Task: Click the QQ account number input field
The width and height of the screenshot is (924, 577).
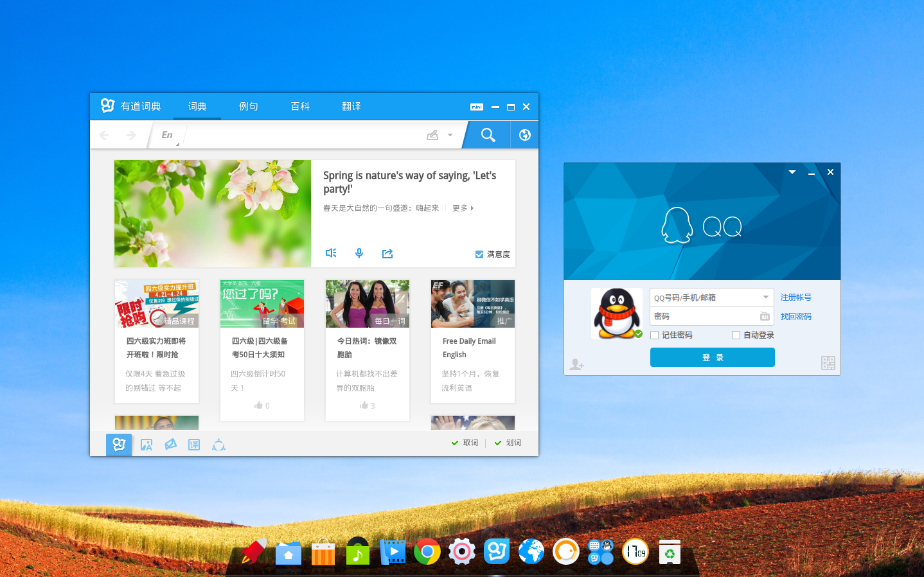Action: (705, 297)
